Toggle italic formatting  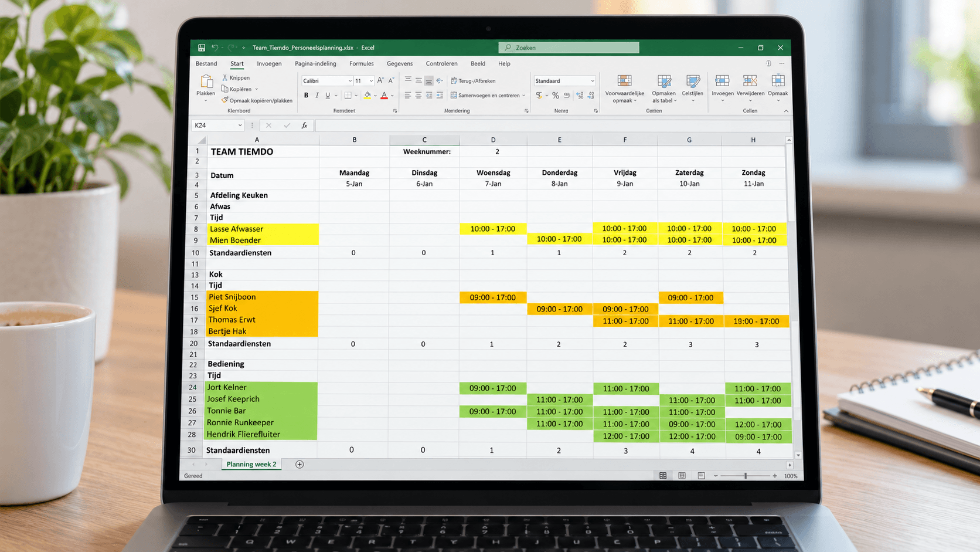tap(317, 95)
